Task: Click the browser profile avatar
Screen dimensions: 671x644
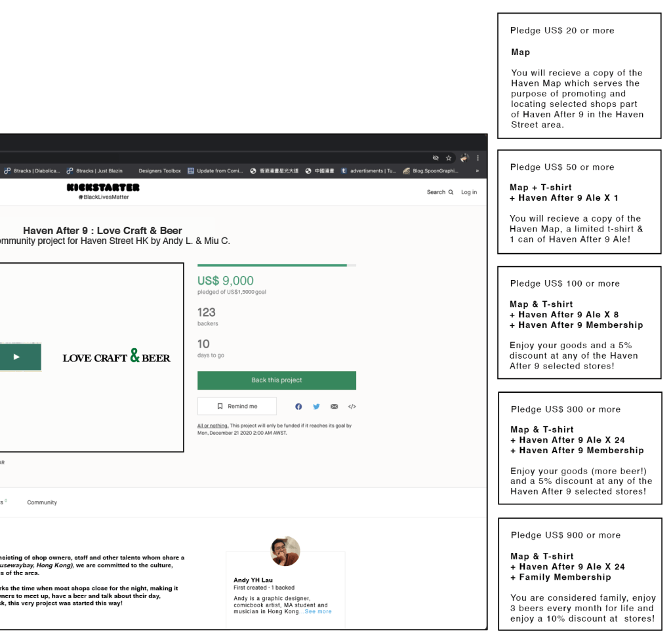Action: [464, 158]
